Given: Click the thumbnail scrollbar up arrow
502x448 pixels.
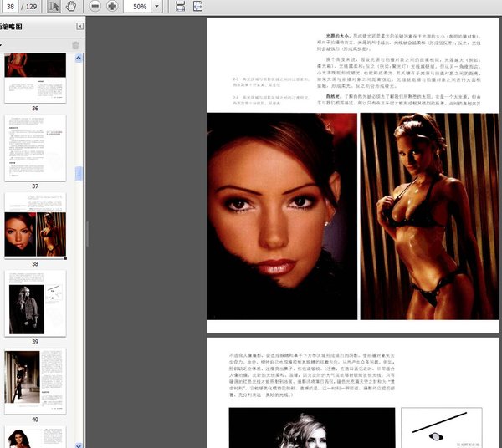Looking at the screenshot, I should pos(79,59).
